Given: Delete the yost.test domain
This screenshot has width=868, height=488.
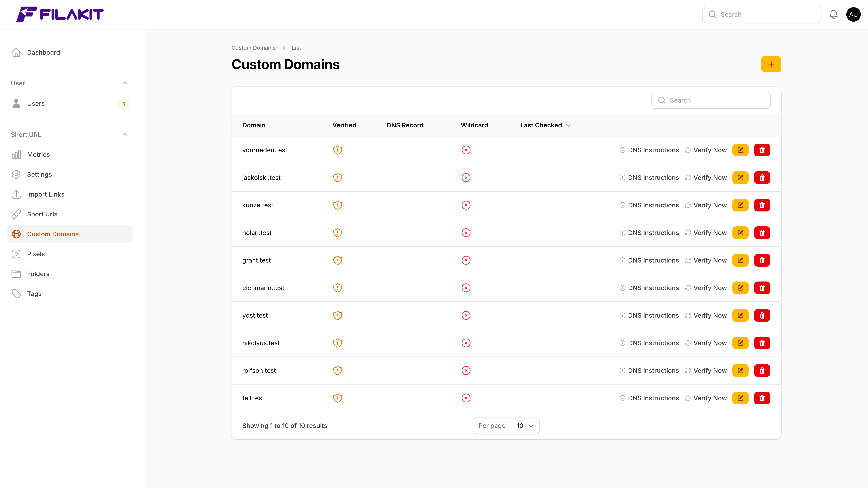Looking at the screenshot, I should click(762, 316).
